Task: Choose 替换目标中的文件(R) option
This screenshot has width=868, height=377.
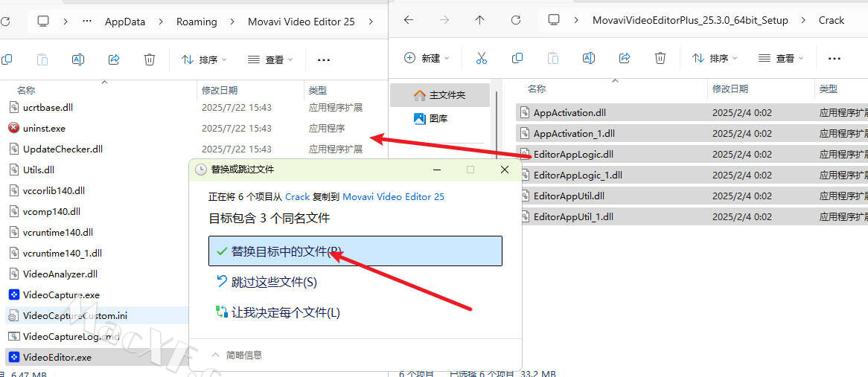Action: click(x=355, y=251)
